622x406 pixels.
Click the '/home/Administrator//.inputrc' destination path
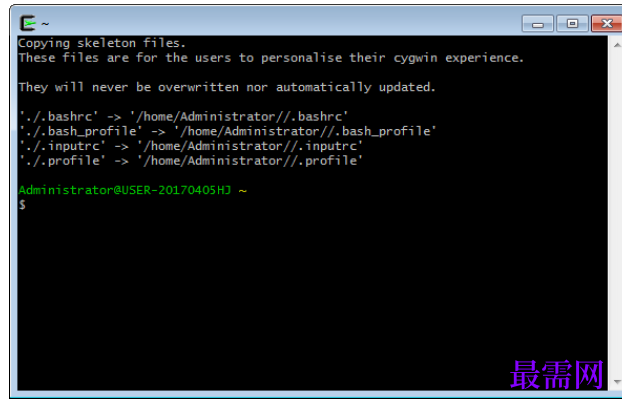tap(250, 146)
